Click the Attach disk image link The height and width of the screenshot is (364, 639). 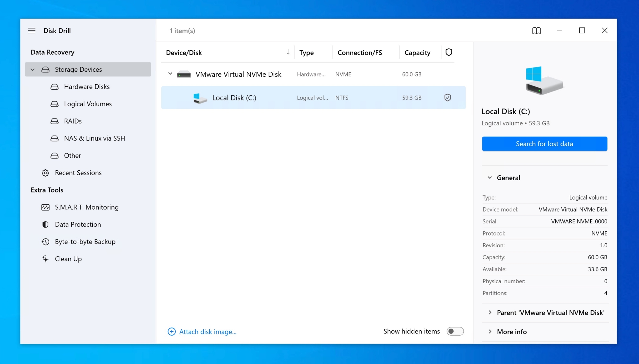(x=207, y=332)
